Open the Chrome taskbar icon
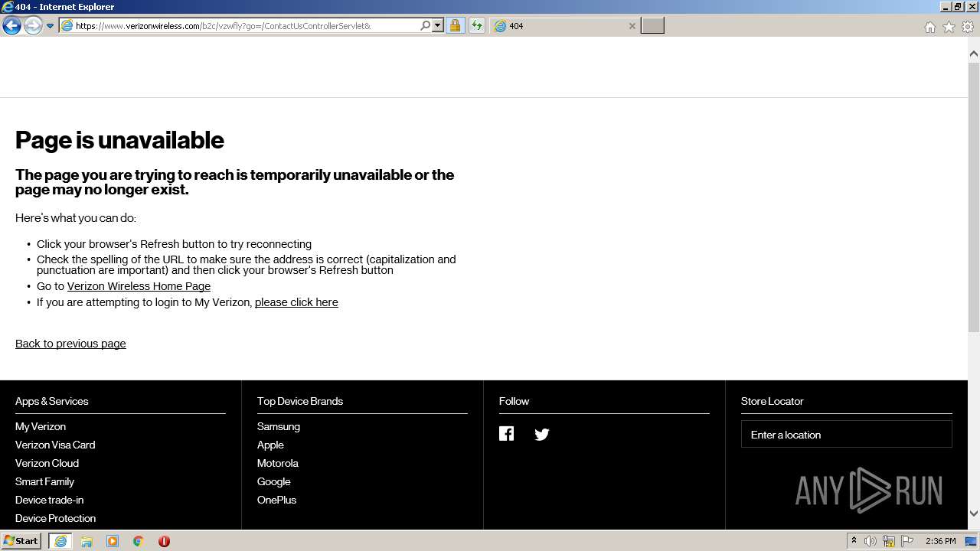The image size is (980, 551). [139, 541]
